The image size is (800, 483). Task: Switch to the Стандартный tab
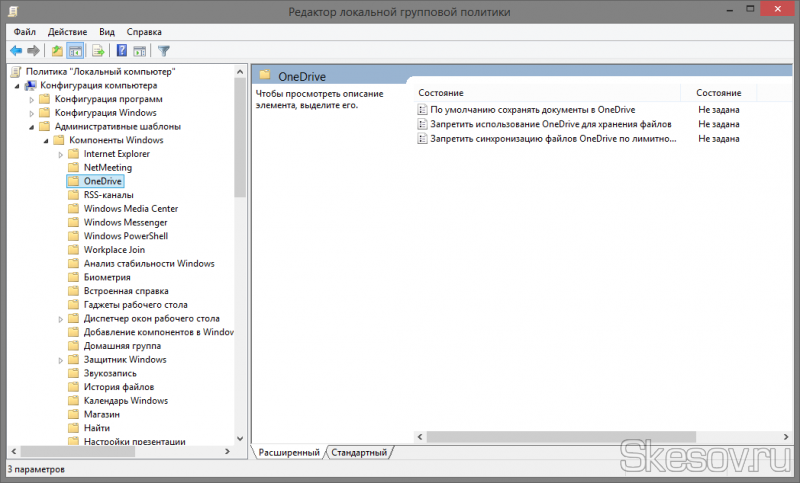tap(359, 453)
